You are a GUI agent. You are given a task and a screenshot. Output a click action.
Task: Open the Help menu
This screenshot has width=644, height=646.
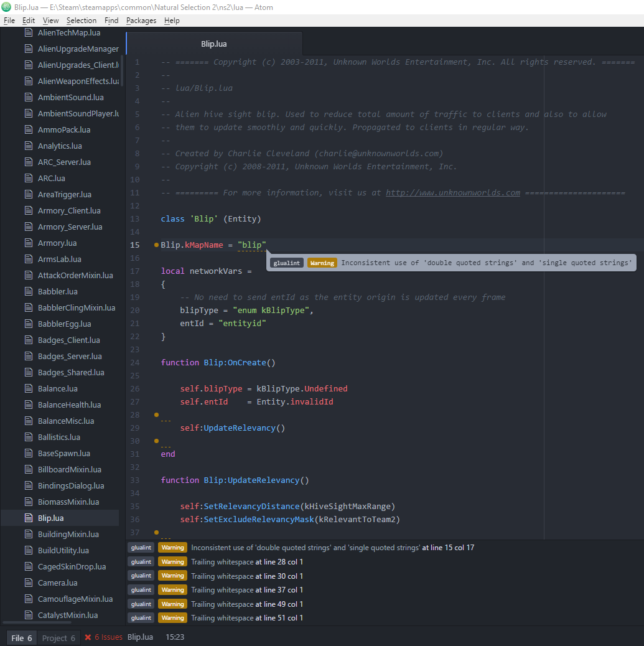click(172, 21)
